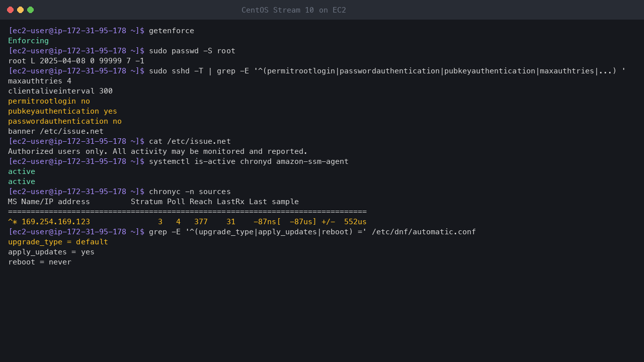This screenshot has width=644, height=362.
Task: Click the 'pubkeyauthentication yes' line
Action: [63, 111]
